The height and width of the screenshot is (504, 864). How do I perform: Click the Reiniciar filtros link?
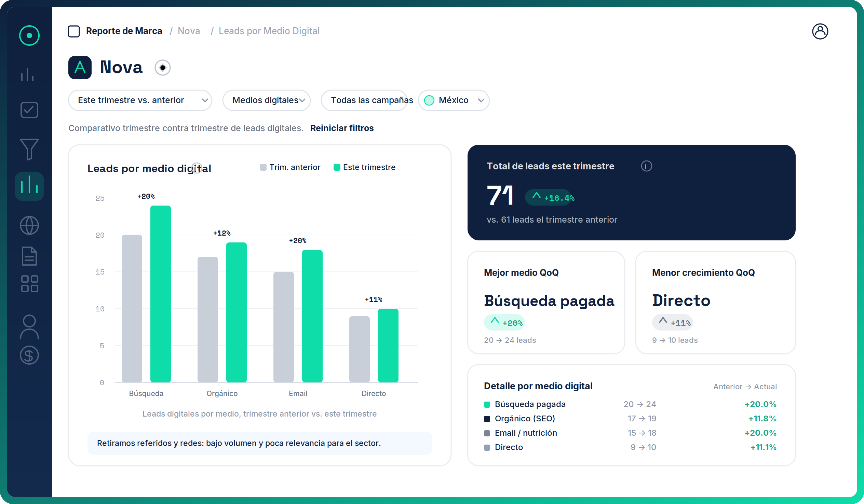pyautogui.click(x=342, y=128)
